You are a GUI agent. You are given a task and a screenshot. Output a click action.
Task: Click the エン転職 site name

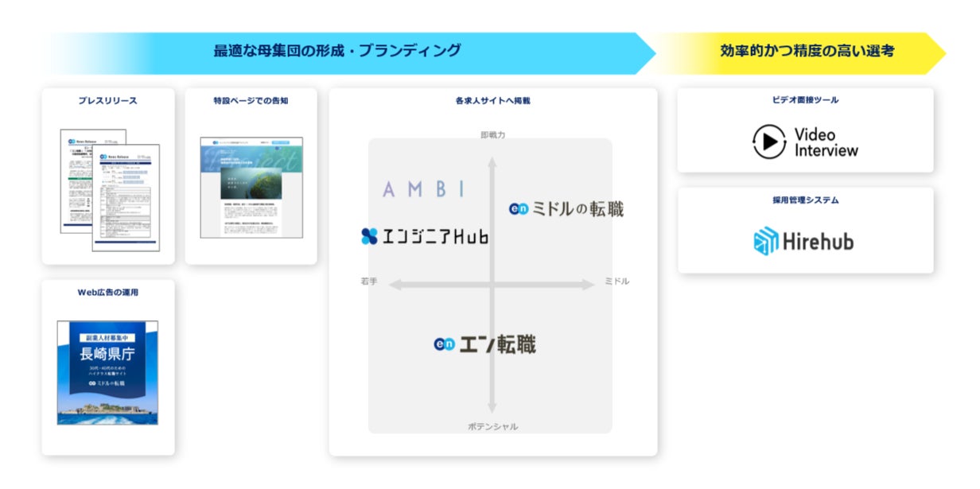coord(497,344)
